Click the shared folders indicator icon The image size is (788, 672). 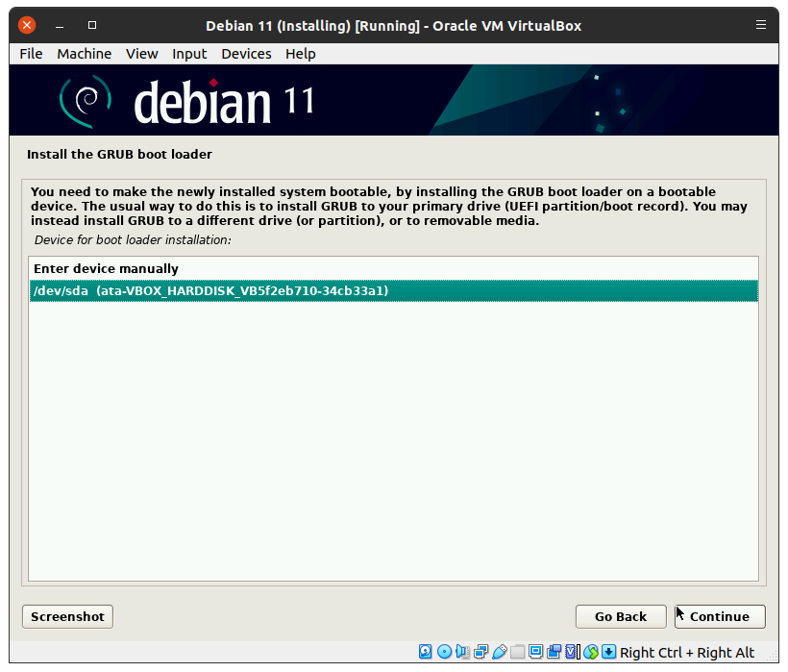517,653
